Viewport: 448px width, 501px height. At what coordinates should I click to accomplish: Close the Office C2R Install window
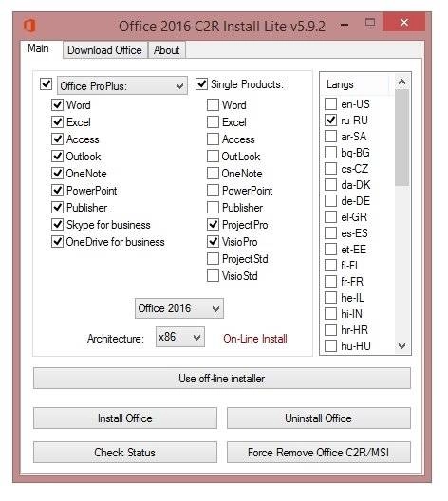(x=404, y=22)
